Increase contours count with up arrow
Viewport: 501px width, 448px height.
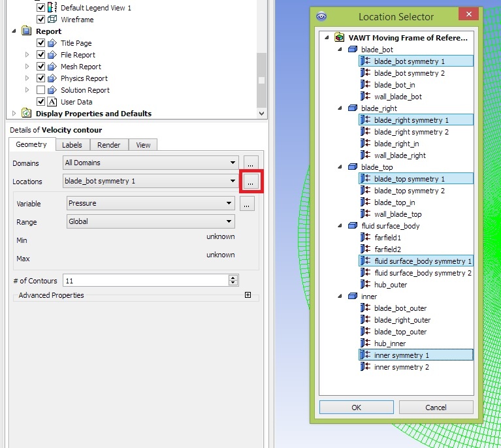(x=233, y=278)
